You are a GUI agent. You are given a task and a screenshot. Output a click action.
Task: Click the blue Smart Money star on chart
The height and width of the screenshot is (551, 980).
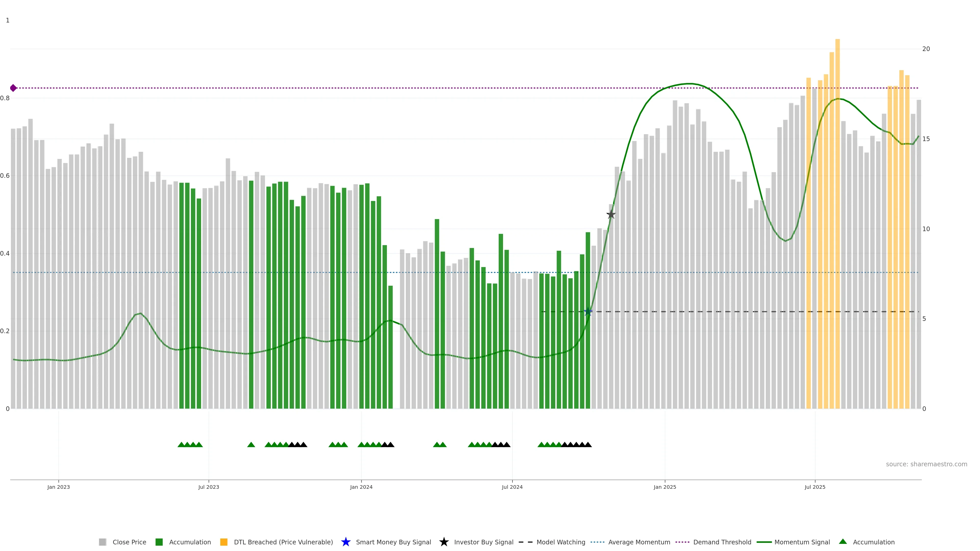588,312
